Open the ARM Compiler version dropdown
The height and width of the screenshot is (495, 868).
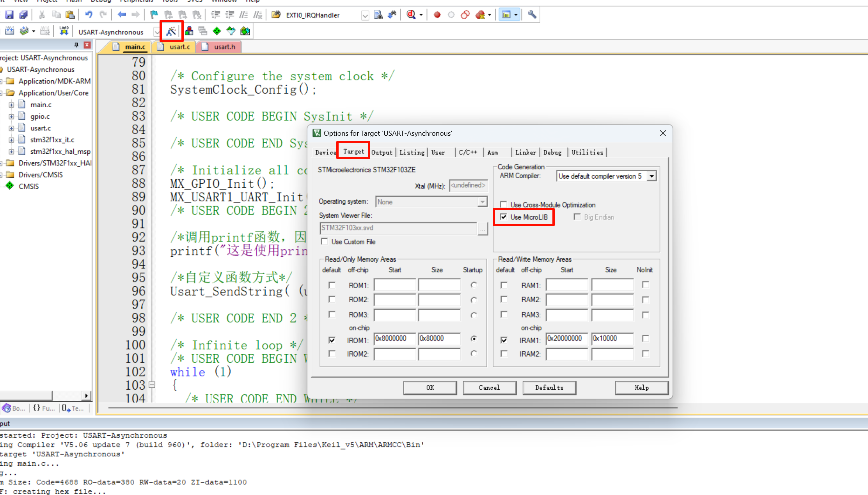pos(651,176)
